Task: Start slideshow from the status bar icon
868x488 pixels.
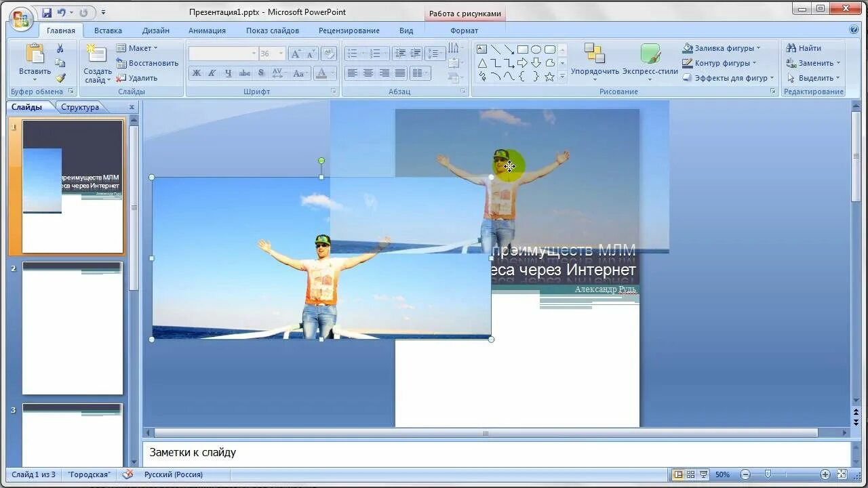Action: (704, 474)
